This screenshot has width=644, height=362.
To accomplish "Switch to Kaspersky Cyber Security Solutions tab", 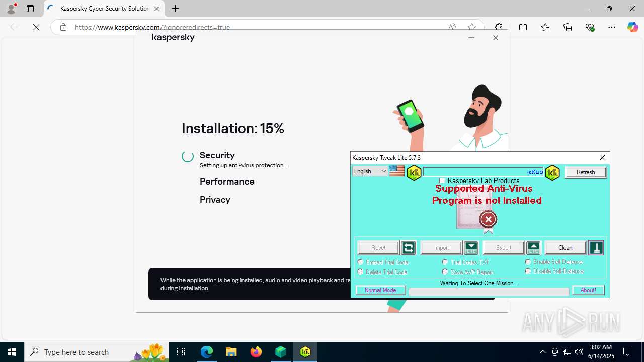I will [x=104, y=9].
